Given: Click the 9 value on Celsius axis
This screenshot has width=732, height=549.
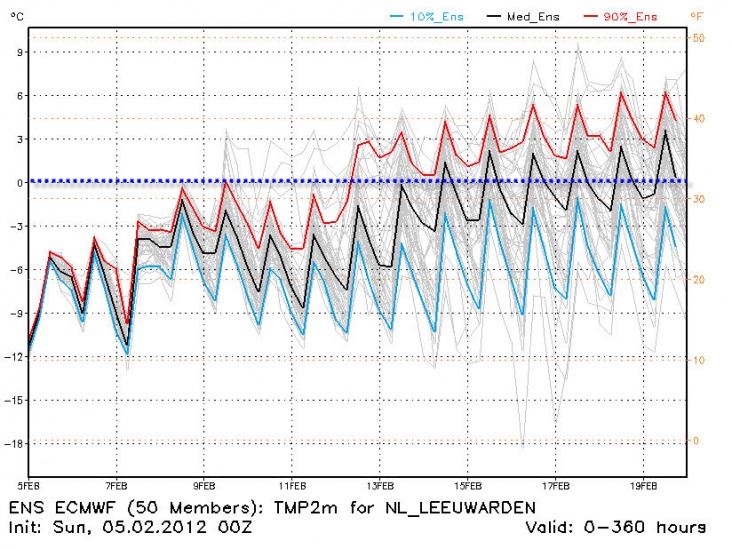Looking at the screenshot, I should click(20, 52).
